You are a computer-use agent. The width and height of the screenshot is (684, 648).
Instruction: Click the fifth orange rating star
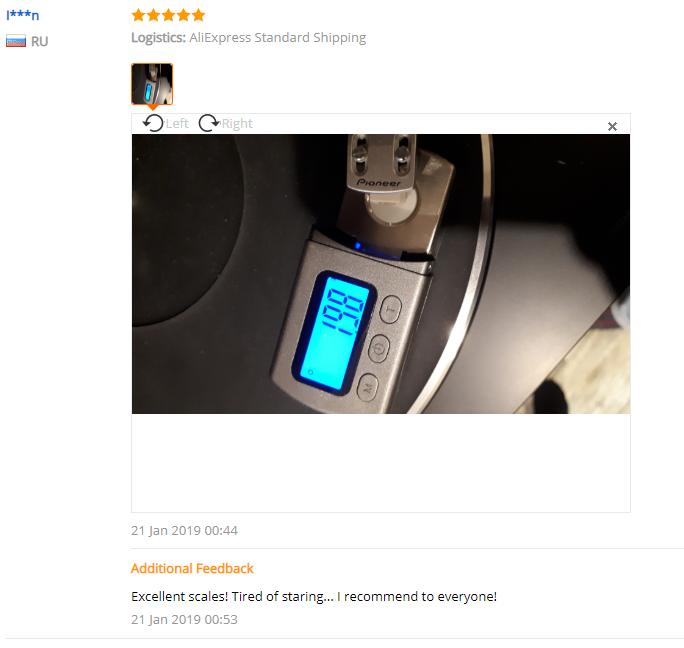click(198, 15)
